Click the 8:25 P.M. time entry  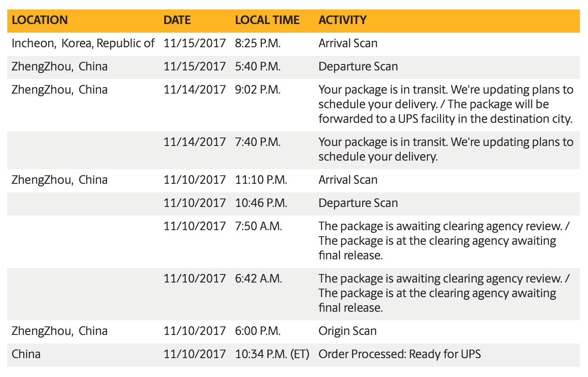(257, 43)
